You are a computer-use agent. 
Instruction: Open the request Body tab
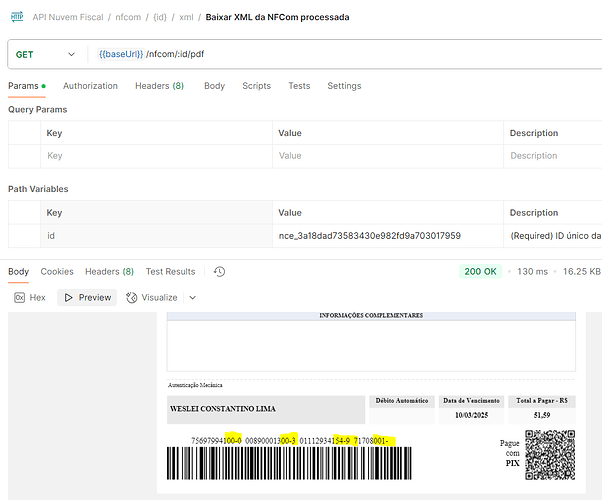coord(214,86)
